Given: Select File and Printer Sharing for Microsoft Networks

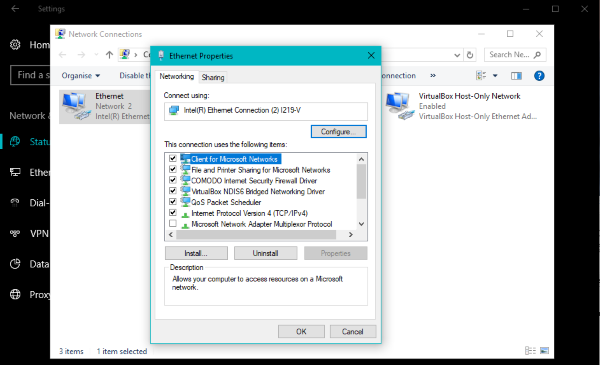Looking at the screenshot, I should (261, 170).
